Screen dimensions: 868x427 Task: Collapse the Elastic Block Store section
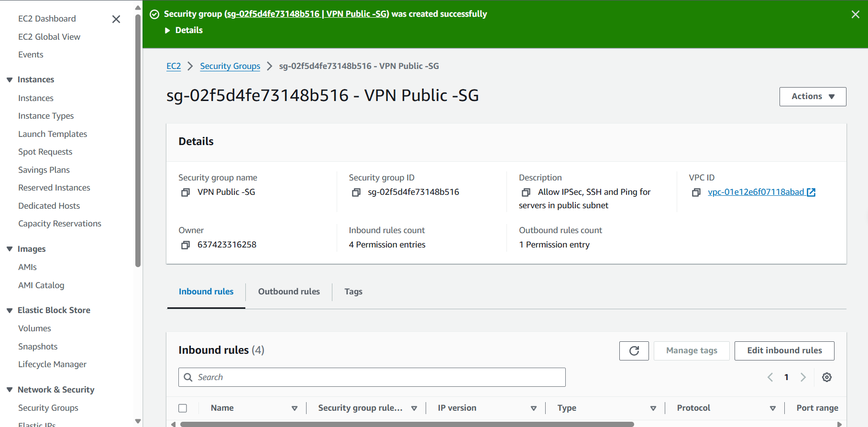coord(10,311)
